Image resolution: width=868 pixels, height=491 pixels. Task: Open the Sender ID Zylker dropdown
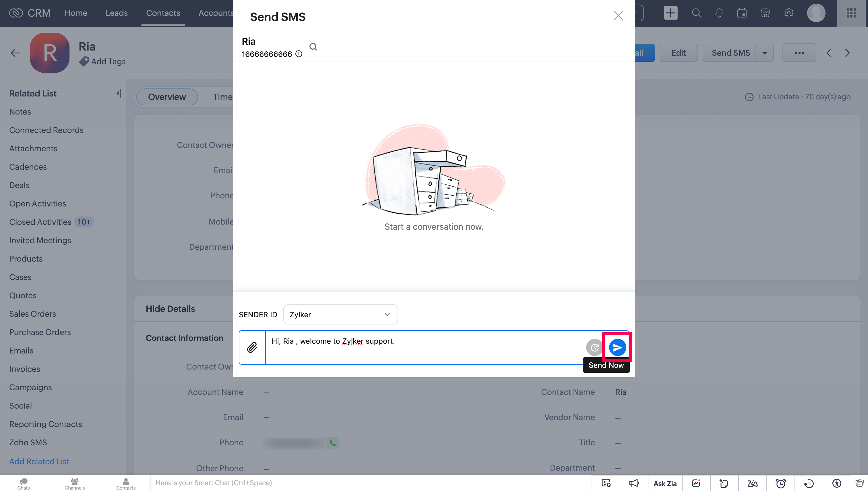pos(340,314)
